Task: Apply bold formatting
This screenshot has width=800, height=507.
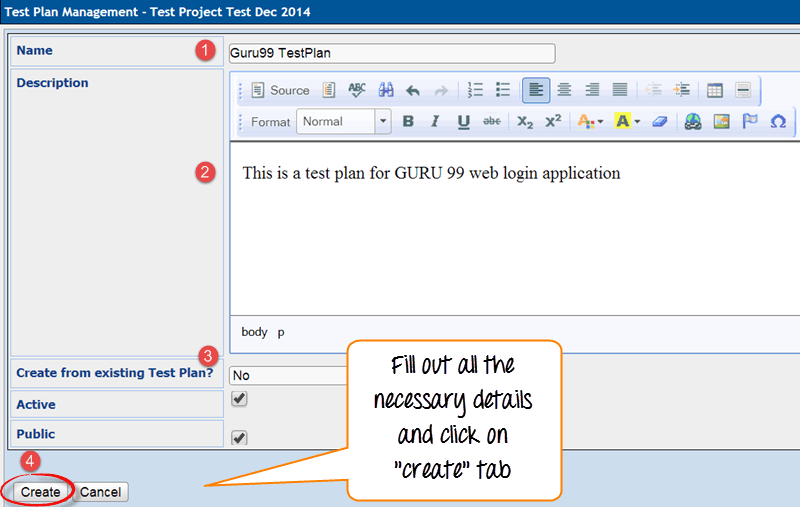Action: coord(408,122)
